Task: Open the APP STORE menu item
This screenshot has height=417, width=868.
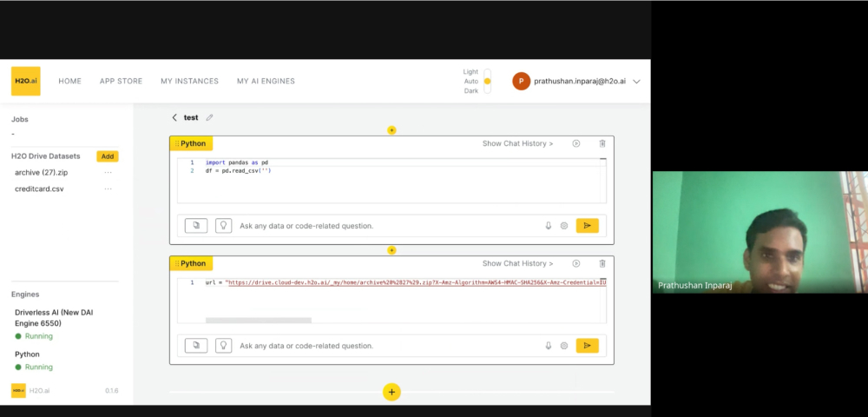Action: [121, 81]
